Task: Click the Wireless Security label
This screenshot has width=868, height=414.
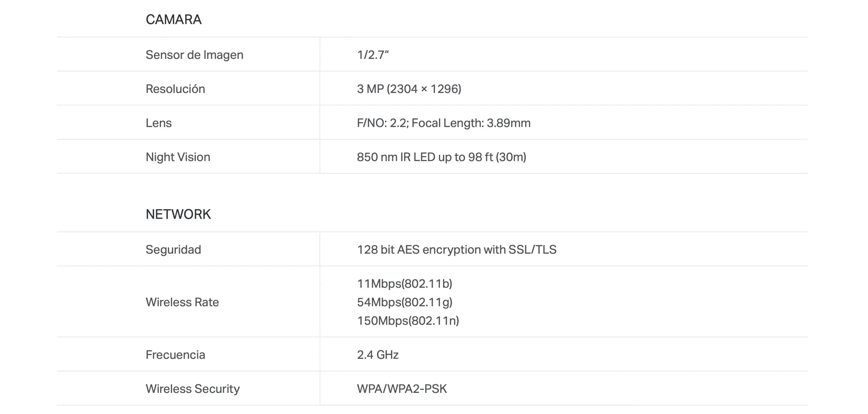Action: [193, 389]
